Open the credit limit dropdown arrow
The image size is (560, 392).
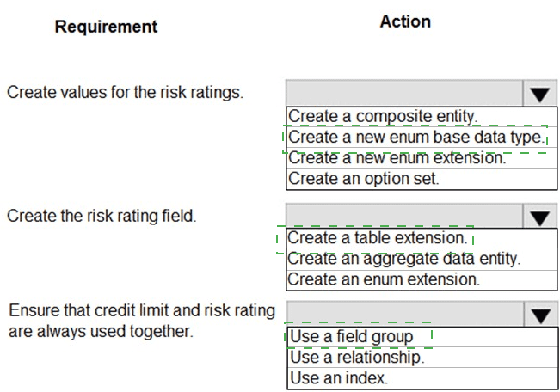click(541, 315)
